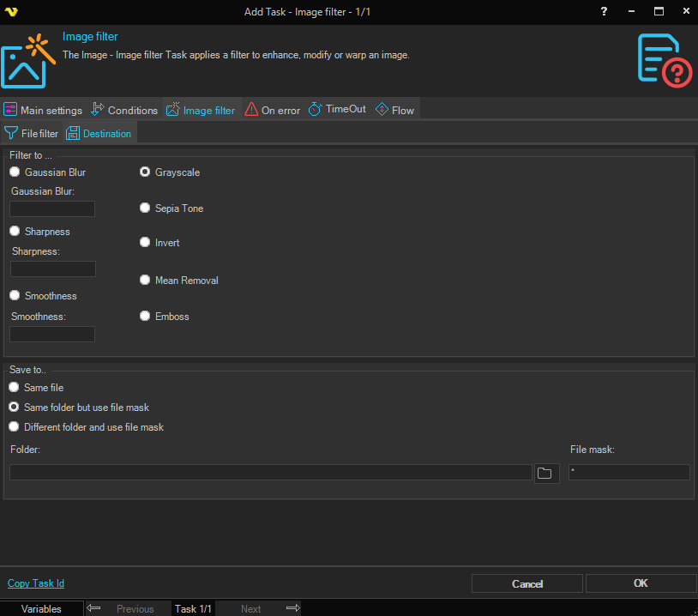The height and width of the screenshot is (616, 698).
Task: Click the previous task arrow icon
Action: (94, 608)
